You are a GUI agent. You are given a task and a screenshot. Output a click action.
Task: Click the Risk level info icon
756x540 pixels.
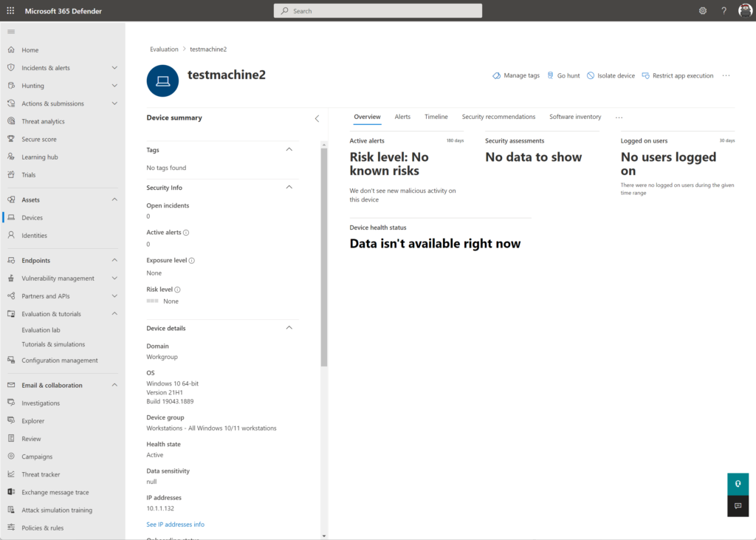point(177,290)
